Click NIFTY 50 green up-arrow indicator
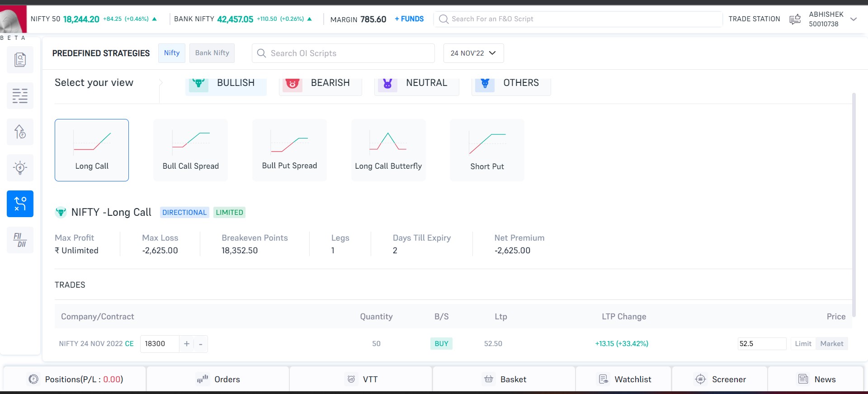Screen dimensions: 868x394 point(155,19)
